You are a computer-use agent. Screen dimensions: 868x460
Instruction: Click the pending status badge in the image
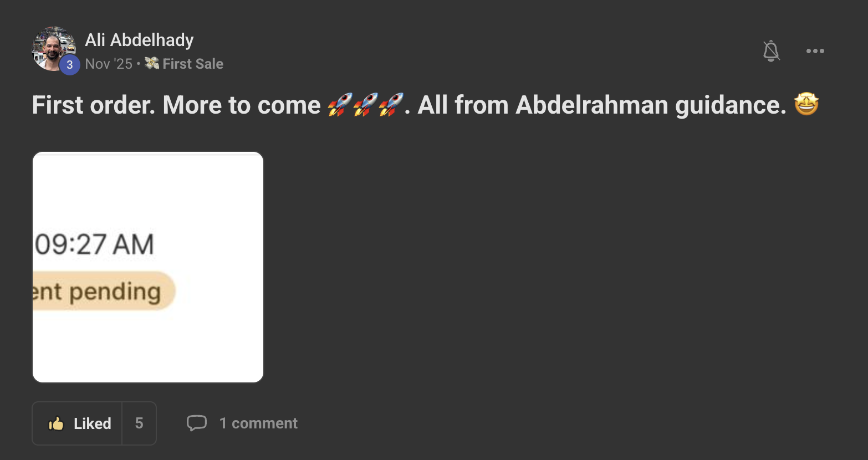[x=103, y=291]
